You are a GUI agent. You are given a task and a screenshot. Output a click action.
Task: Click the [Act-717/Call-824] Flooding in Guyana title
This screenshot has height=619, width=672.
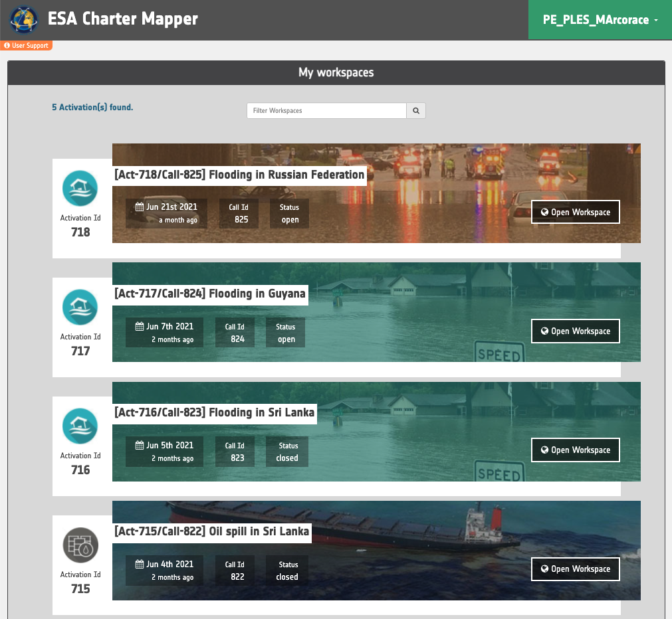click(210, 294)
